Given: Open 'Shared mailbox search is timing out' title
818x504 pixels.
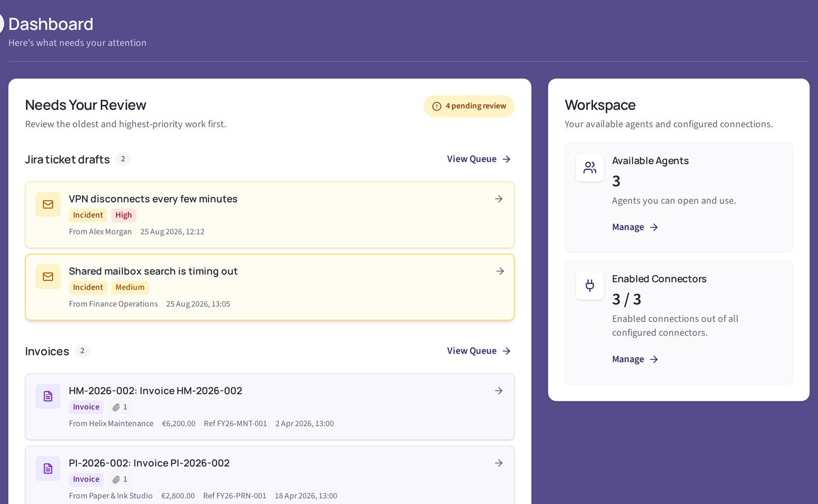Looking at the screenshot, I should [x=153, y=271].
